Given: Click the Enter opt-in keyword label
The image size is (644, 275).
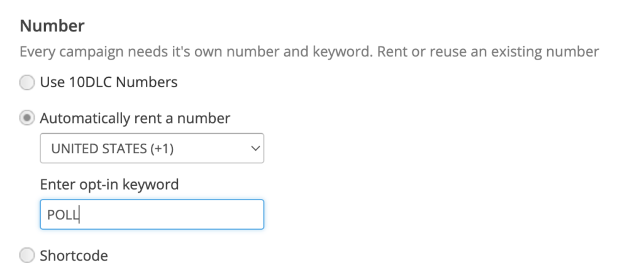Looking at the screenshot, I should tap(109, 185).
